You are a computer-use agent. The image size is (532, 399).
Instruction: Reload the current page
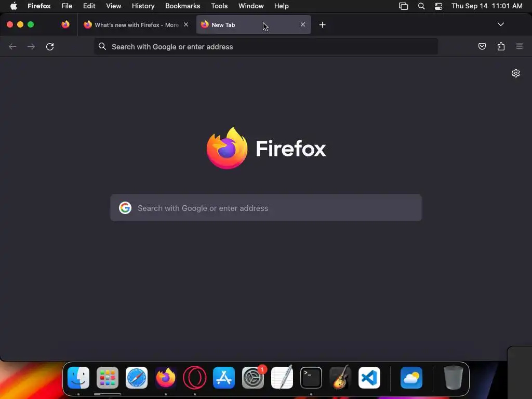click(x=50, y=46)
